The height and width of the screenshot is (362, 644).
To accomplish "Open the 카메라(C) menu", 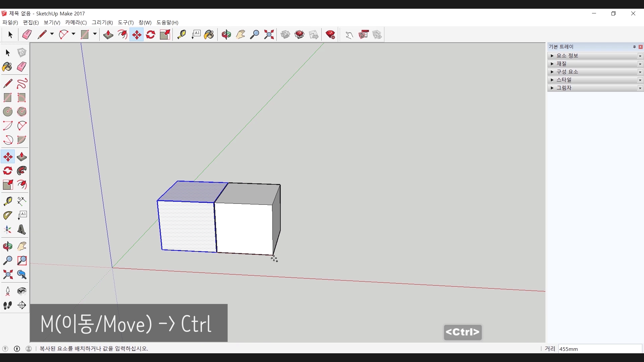I will pyautogui.click(x=76, y=22).
